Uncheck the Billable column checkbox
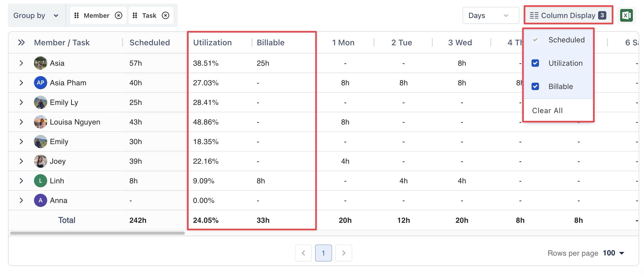Viewport: 644px width, 275px height. (x=535, y=86)
